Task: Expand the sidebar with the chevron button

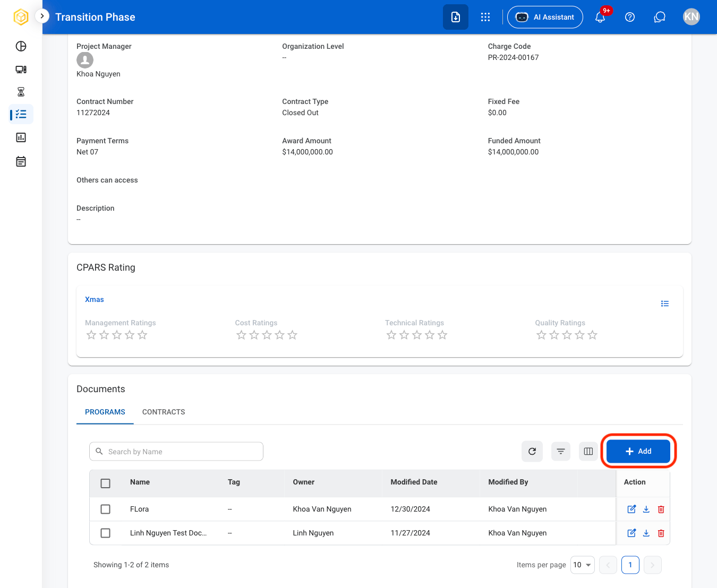Action: 42,16
